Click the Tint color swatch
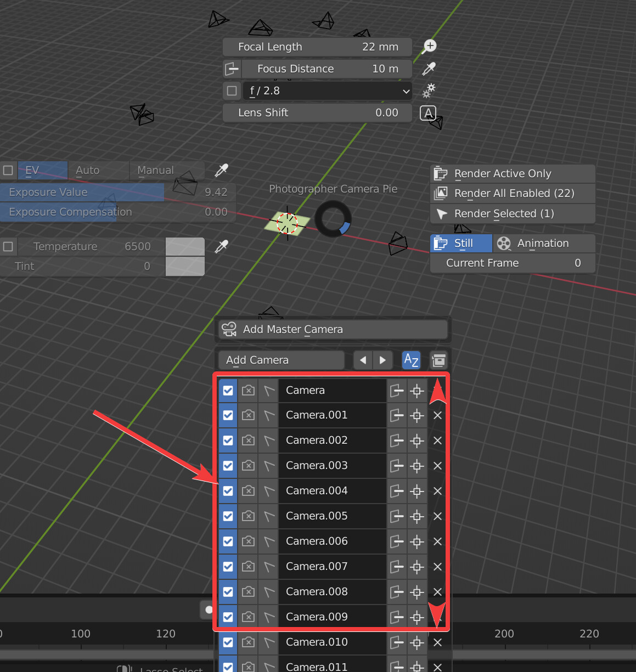 pyautogui.click(x=185, y=266)
